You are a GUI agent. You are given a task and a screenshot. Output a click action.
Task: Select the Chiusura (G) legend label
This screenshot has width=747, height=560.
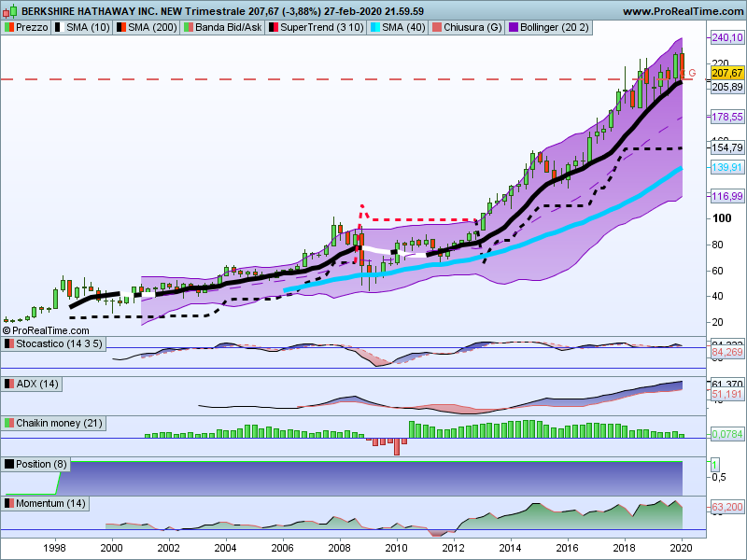[472, 28]
